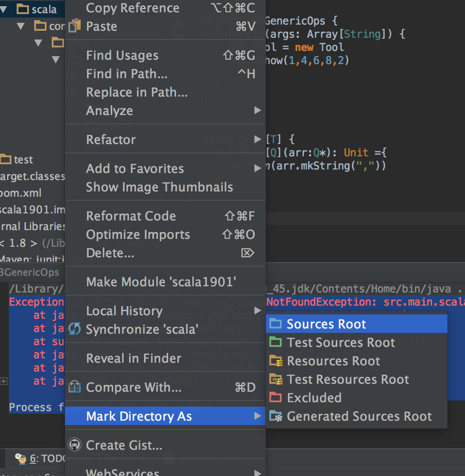Open pom.xml in the project tree

tap(20, 193)
